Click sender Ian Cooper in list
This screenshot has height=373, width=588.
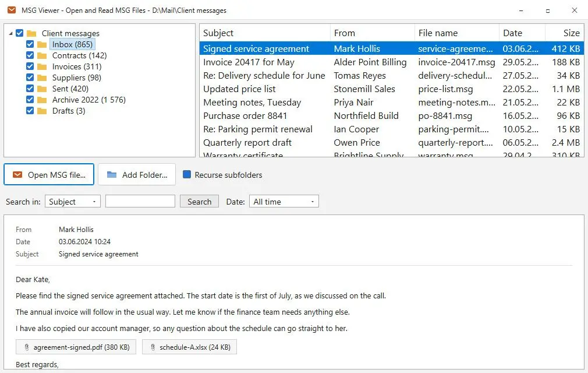pyautogui.click(x=356, y=129)
